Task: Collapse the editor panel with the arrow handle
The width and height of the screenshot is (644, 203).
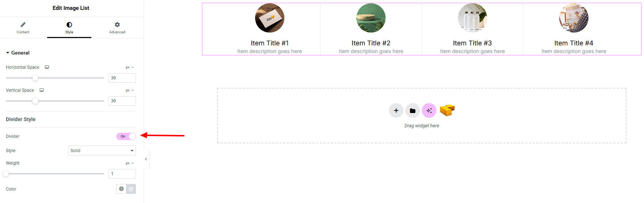Action: tap(146, 159)
